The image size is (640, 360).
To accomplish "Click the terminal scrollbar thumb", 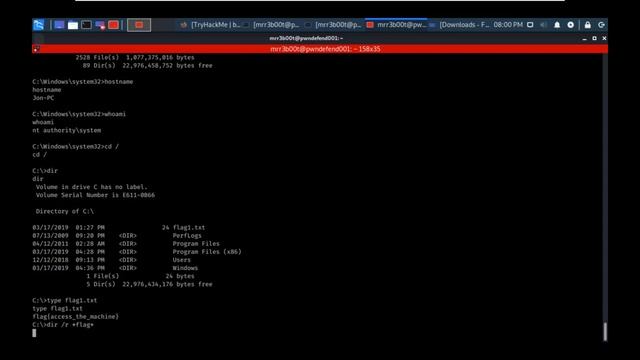I will point(605,331).
